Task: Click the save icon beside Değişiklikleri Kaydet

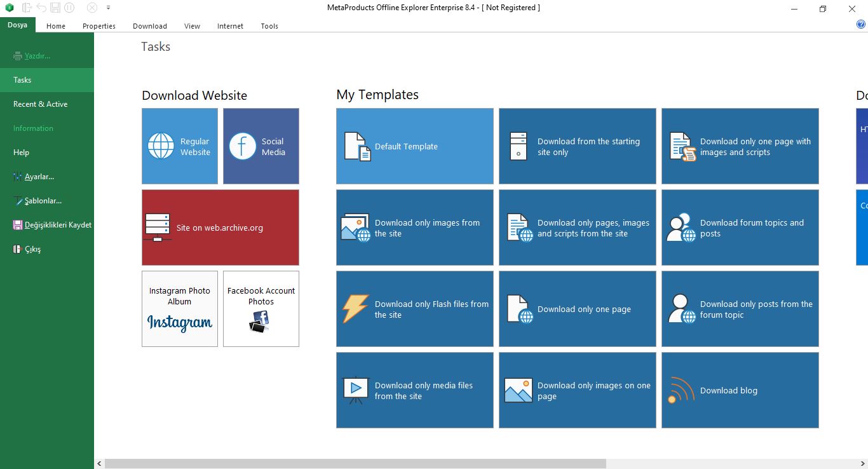Action: click(18, 225)
